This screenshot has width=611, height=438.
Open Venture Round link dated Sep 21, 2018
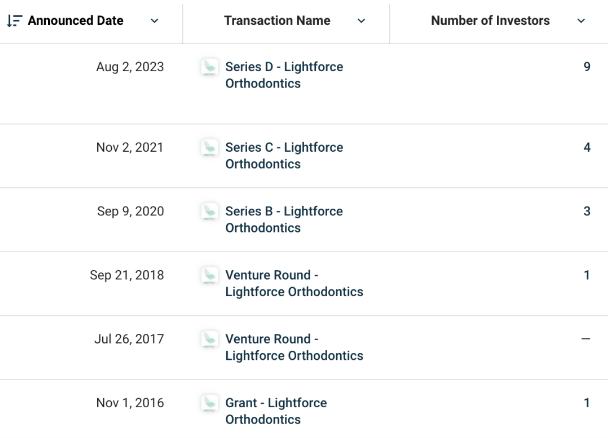pyautogui.click(x=294, y=283)
